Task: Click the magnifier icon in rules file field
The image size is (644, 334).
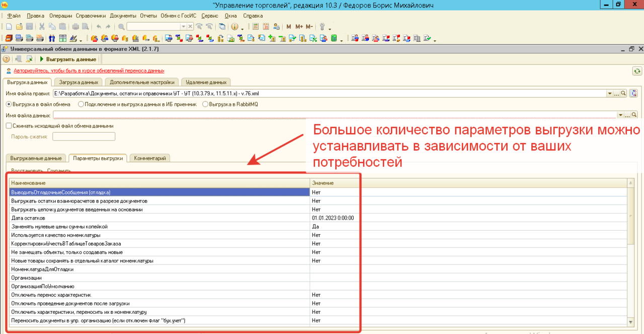Action: (x=623, y=93)
